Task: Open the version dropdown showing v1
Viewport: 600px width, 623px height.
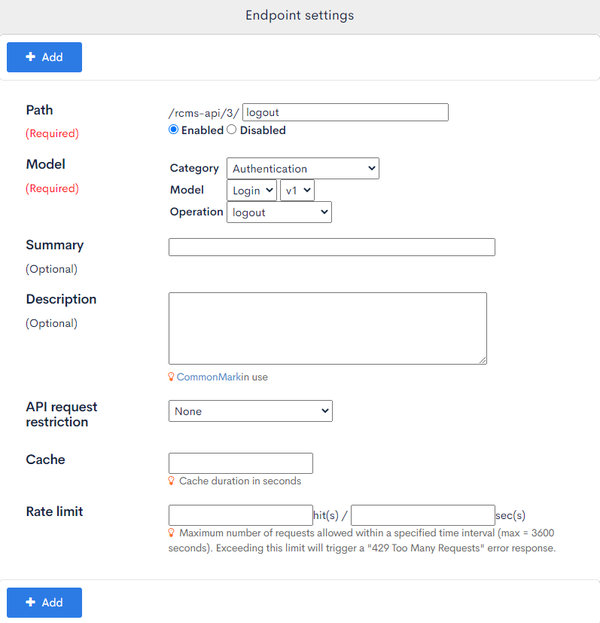Action: [x=297, y=190]
